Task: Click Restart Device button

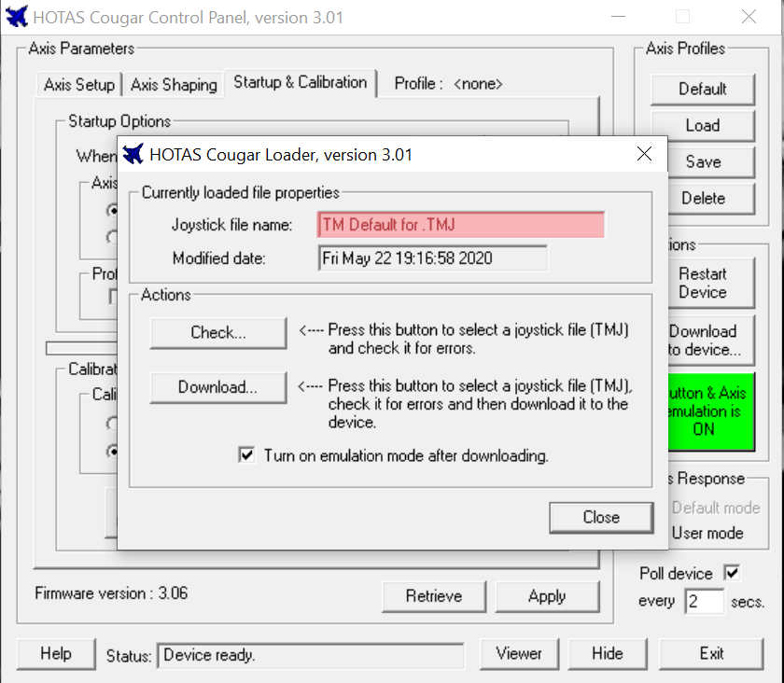Action: pyautogui.click(x=710, y=283)
